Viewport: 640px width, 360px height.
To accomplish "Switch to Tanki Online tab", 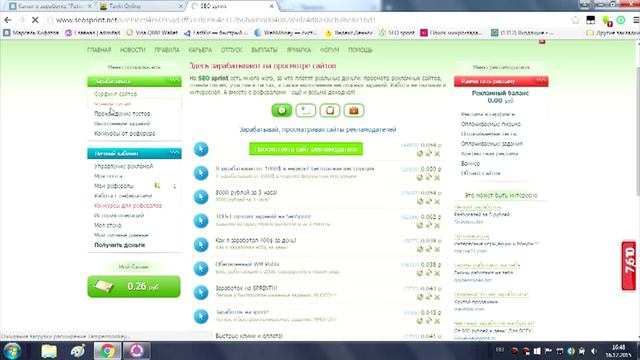I will (140, 6).
